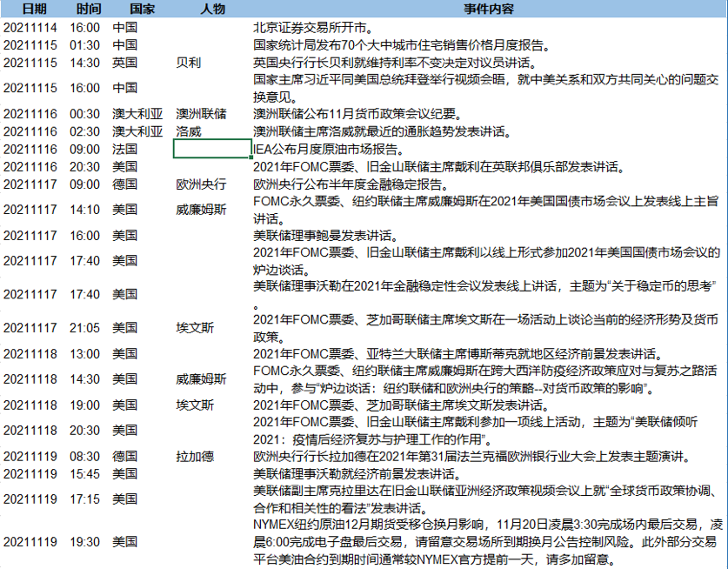The width and height of the screenshot is (728, 569).
Task: Select the 德国 cell in the 拉加德 row
Action: tap(125, 456)
